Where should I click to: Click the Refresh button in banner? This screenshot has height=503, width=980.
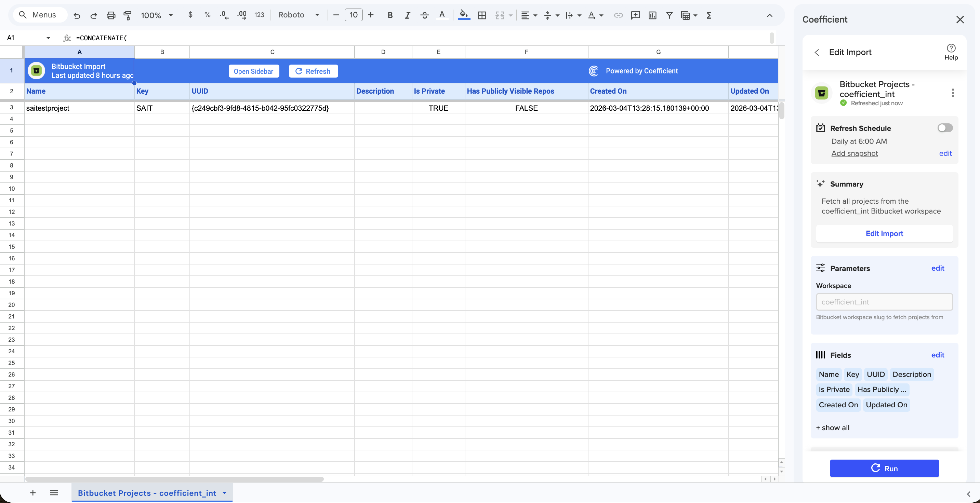click(313, 71)
